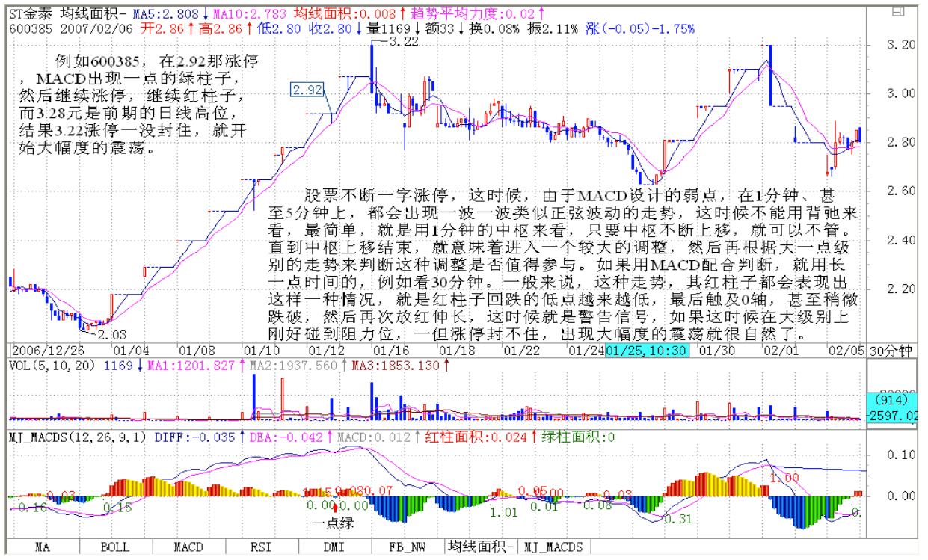Click the 红柱面积:0.024 value

click(477, 437)
